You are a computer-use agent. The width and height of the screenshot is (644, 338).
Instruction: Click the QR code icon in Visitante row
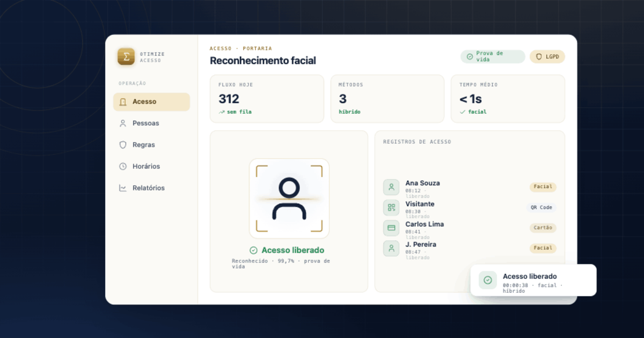coord(391,208)
